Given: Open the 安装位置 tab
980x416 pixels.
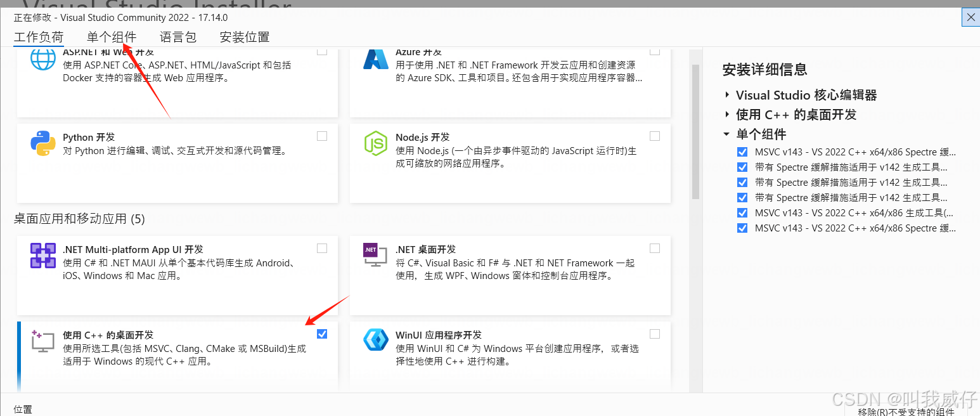Looking at the screenshot, I should [x=245, y=37].
